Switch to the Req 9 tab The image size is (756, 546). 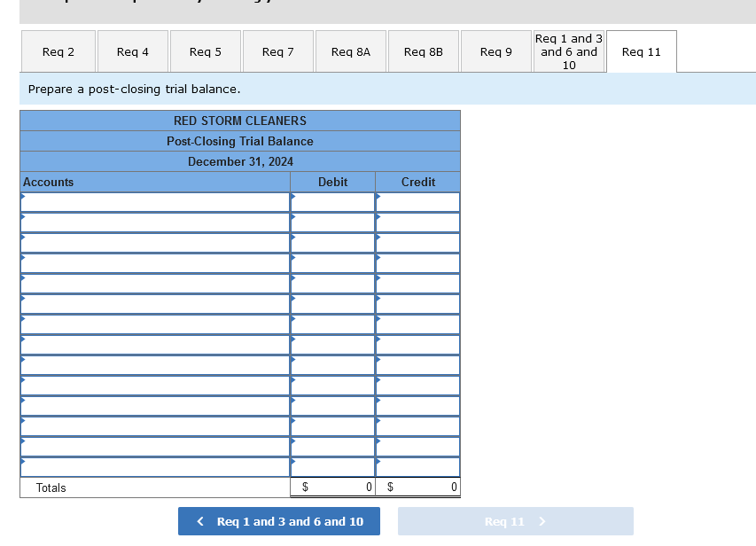click(495, 51)
